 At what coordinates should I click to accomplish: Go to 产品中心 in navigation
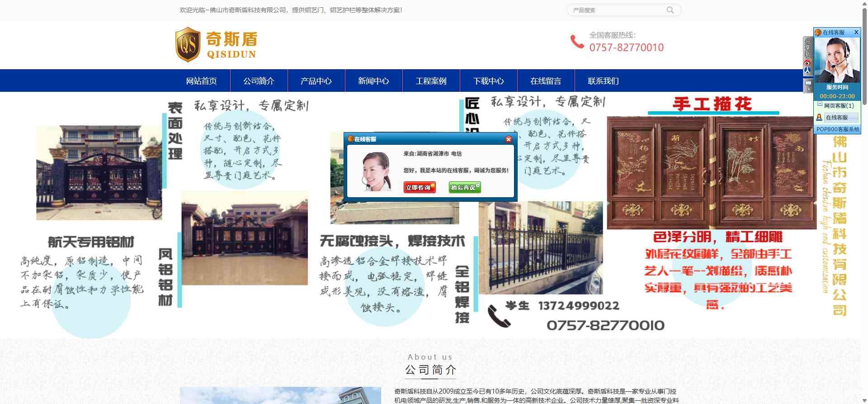(316, 81)
